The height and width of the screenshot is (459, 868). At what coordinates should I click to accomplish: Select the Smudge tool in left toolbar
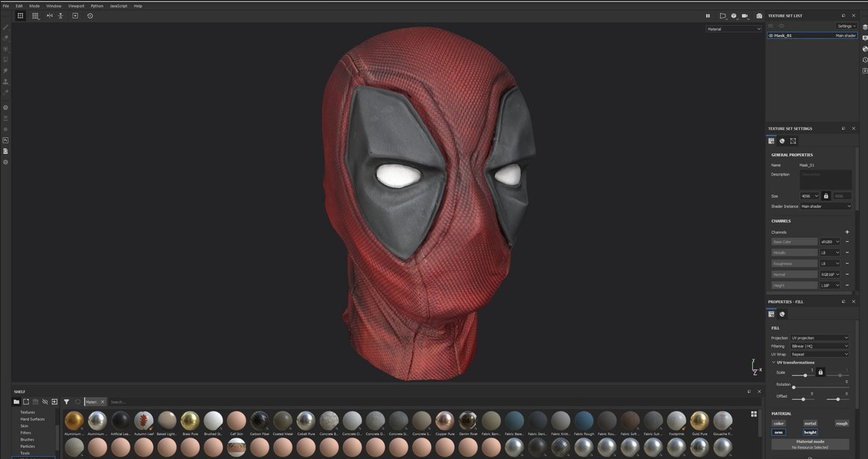pos(6,71)
